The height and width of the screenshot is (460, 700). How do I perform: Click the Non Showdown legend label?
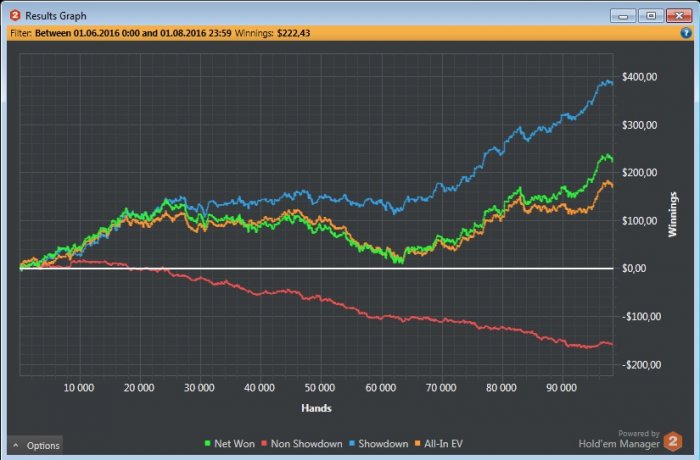[x=306, y=443]
